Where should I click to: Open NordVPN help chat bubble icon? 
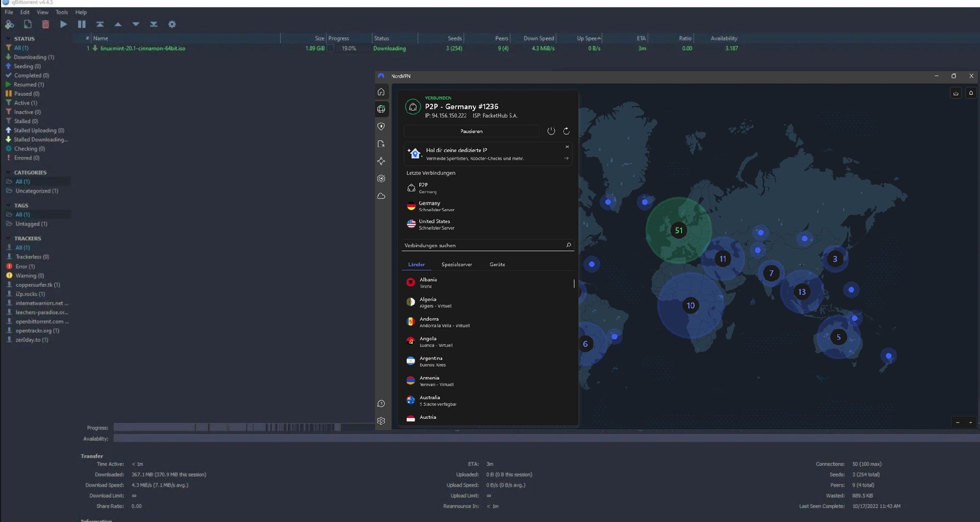click(x=381, y=404)
